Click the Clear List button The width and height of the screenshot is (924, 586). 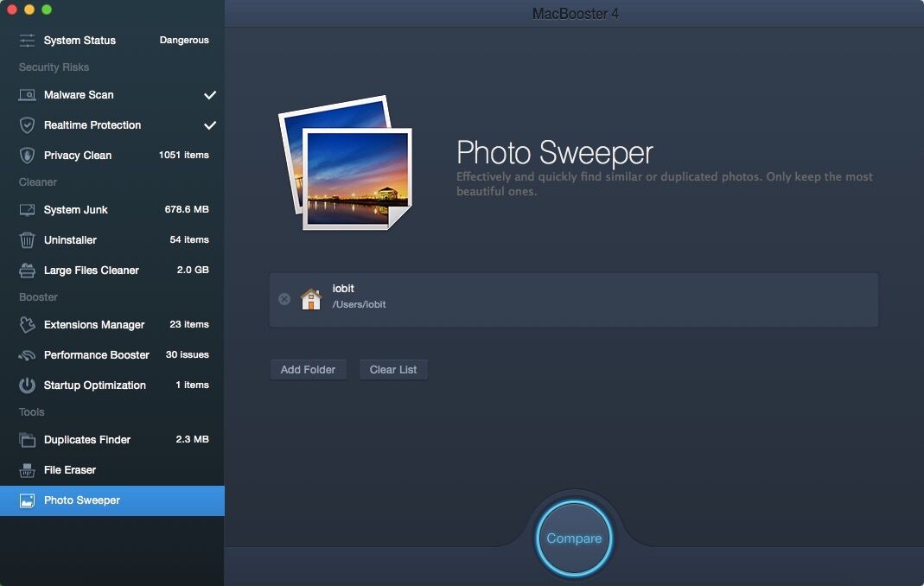pyautogui.click(x=393, y=370)
